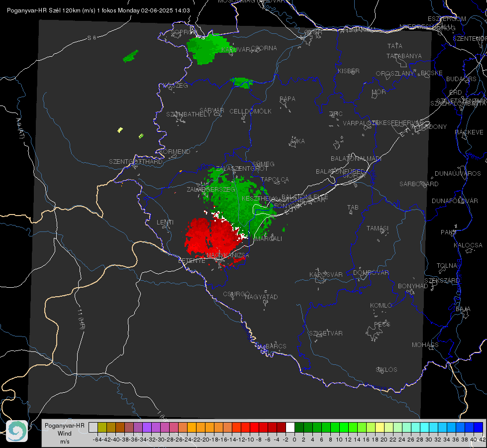Select the KISBER town label
The image size is (487, 448).
point(349,71)
